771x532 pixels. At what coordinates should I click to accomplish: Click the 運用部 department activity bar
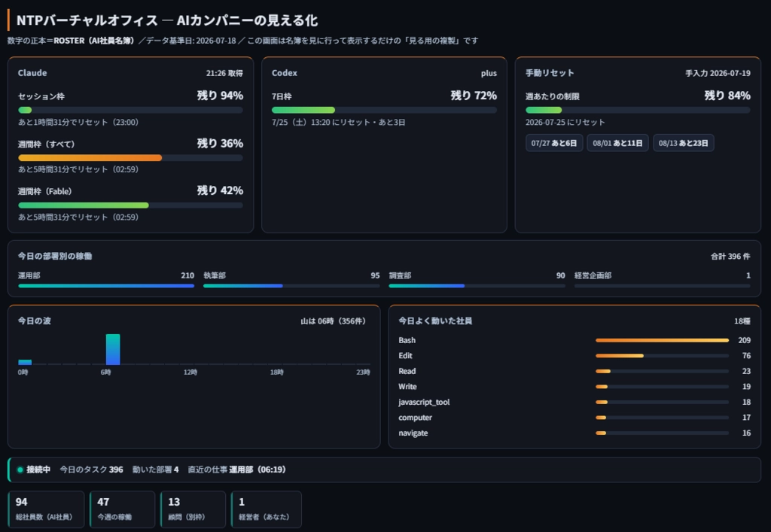(x=106, y=286)
